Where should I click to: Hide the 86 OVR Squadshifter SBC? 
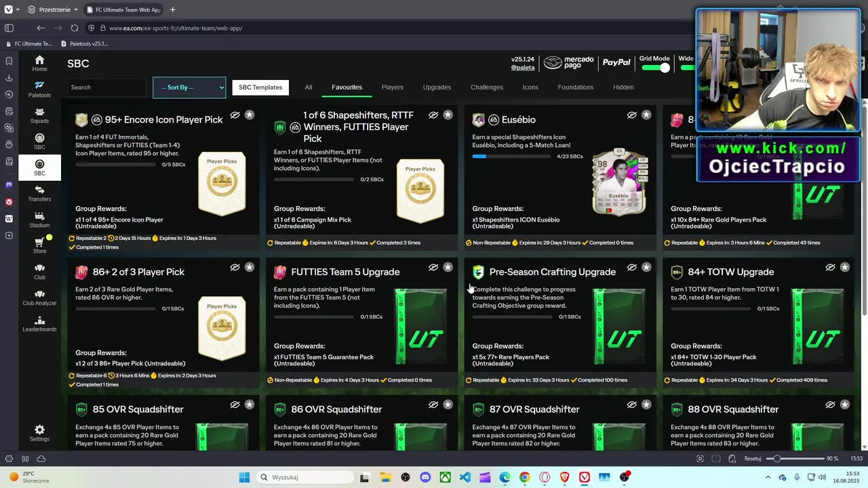(x=433, y=405)
